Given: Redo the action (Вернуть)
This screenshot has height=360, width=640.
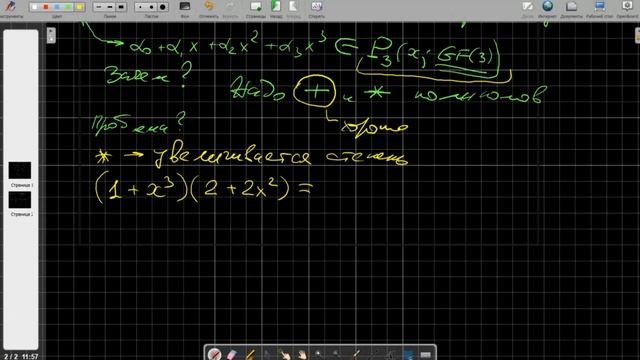Looking at the screenshot, I should (230, 8).
